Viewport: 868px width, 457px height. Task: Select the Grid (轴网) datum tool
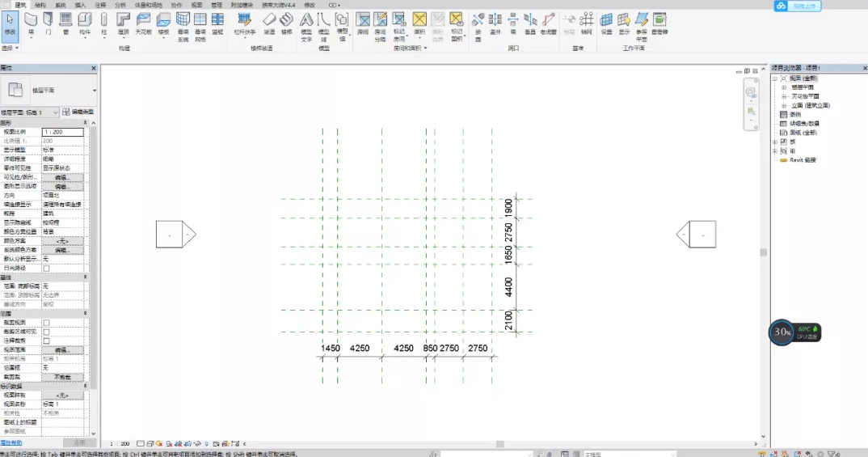coord(586,25)
